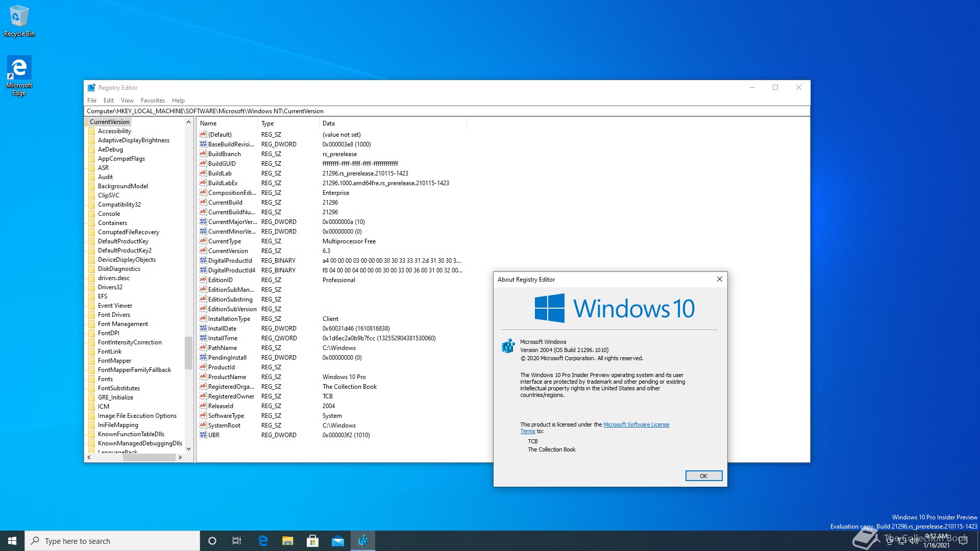
Task: Click tree horizontal scrollbar right arrow
Action: click(180, 458)
